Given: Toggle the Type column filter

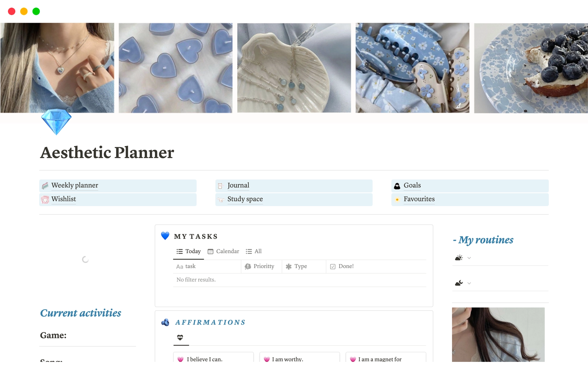Looking at the screenshot, I should pos(300,266).
